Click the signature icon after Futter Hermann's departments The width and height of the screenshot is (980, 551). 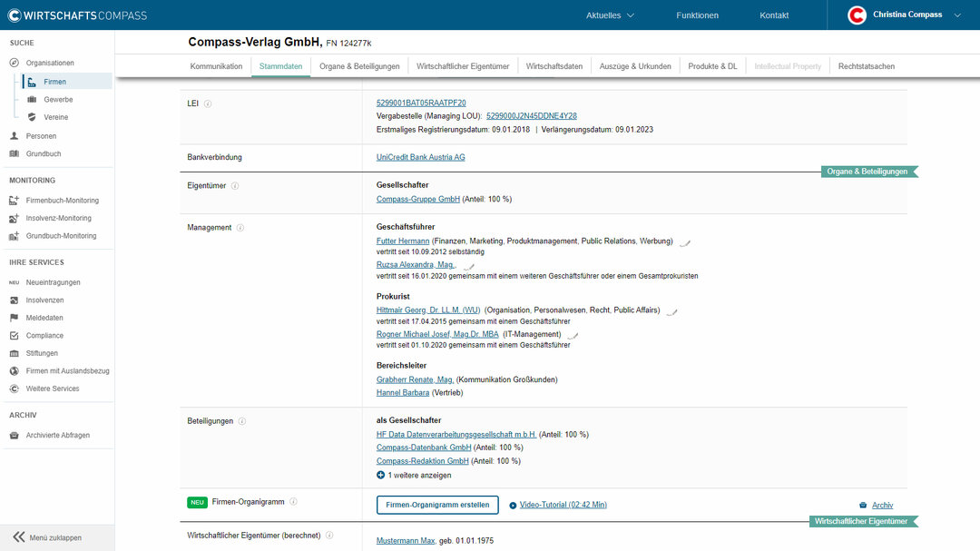[x=685, y=242]
